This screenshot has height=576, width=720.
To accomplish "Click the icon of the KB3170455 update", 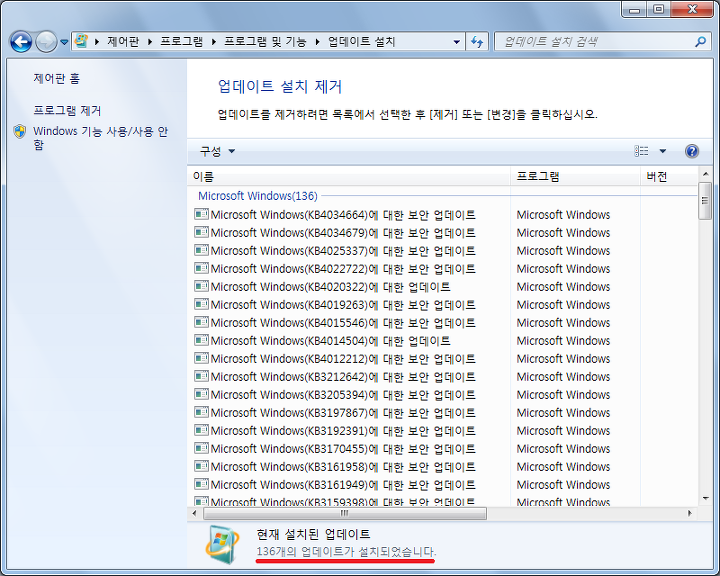I will pos(201,448).
